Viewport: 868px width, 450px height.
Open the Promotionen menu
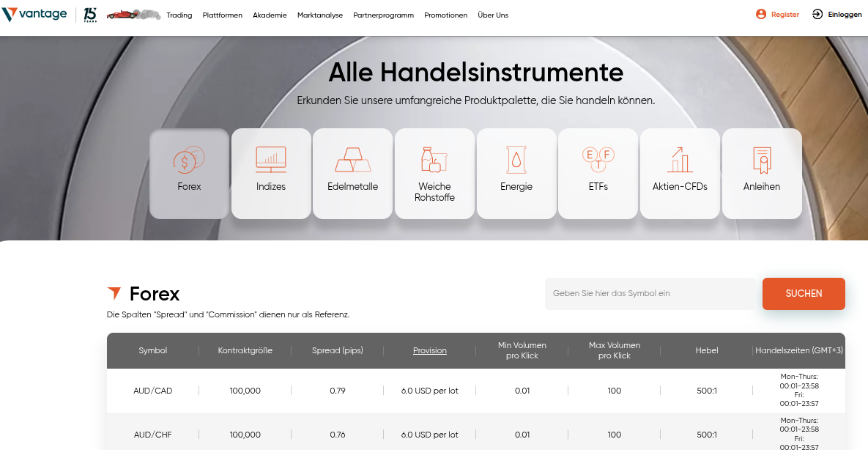445,15
